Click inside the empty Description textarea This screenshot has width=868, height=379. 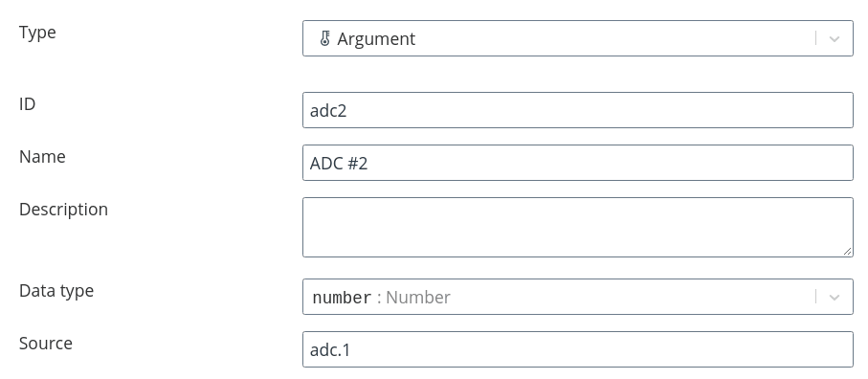click(578, 228)
